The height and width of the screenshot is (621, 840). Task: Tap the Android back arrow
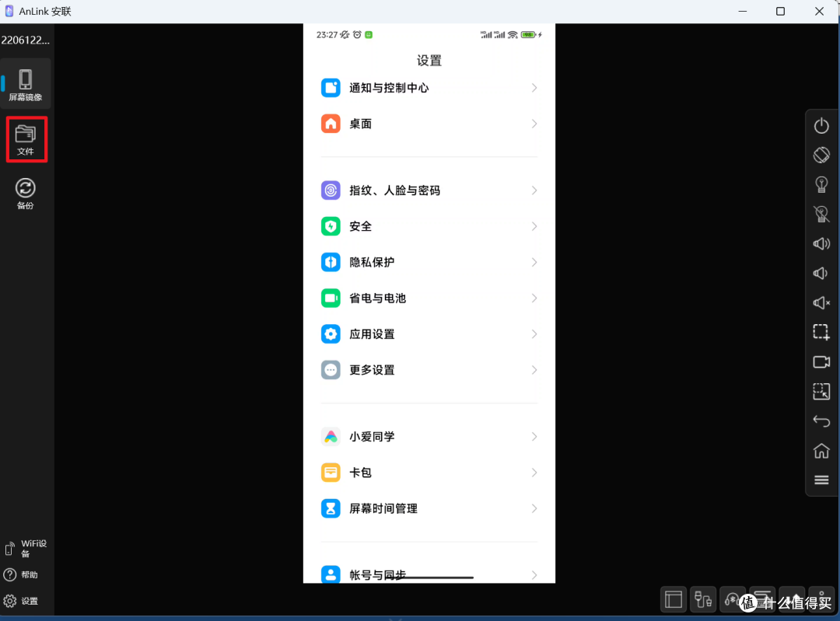[821, 420]
